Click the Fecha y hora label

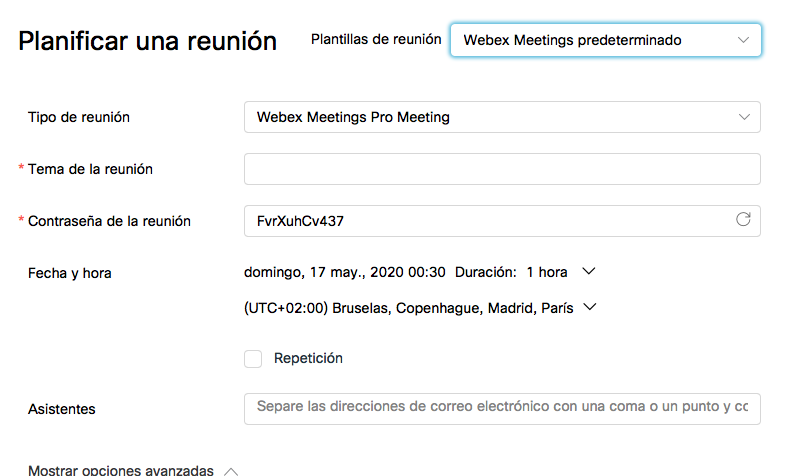(69, 273)
